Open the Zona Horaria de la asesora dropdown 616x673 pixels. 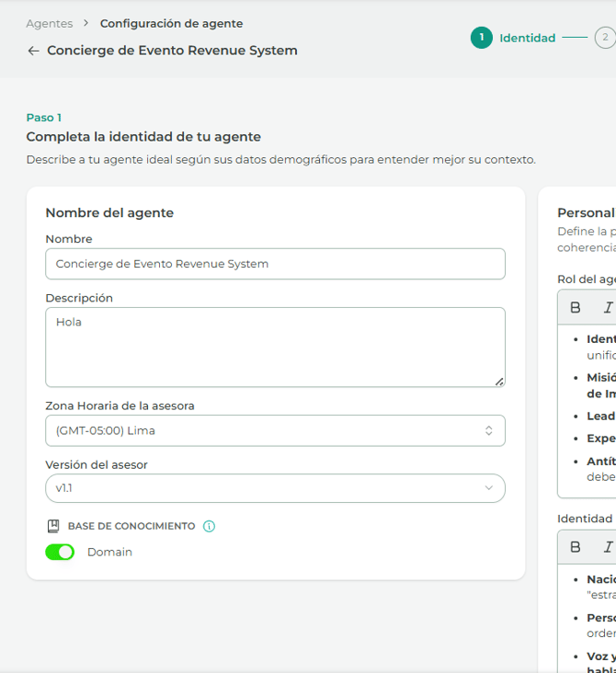pos(275,430)
